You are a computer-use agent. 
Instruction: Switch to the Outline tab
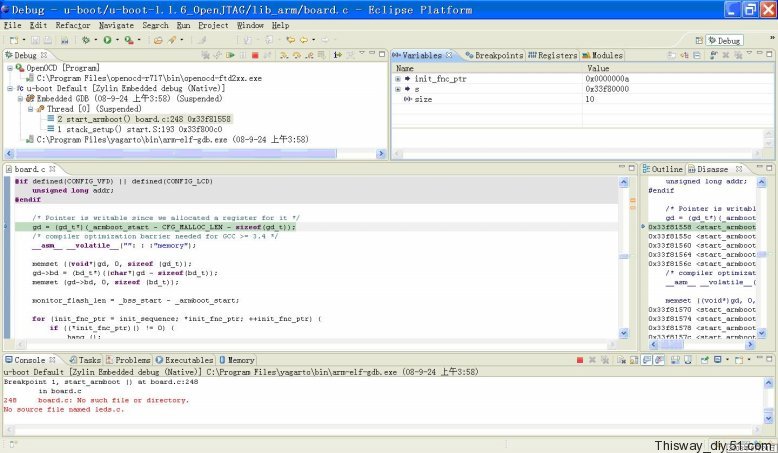click(662, 169)
